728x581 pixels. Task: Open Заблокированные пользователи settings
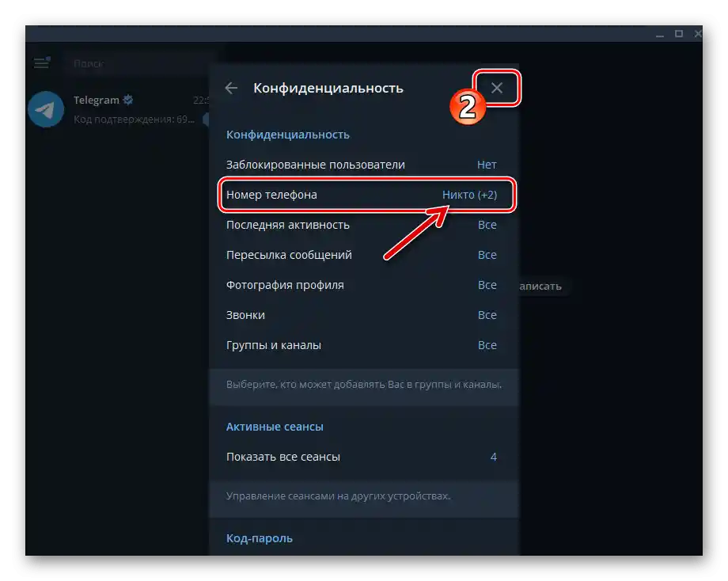pyautogui.click(x=316, y=165)
